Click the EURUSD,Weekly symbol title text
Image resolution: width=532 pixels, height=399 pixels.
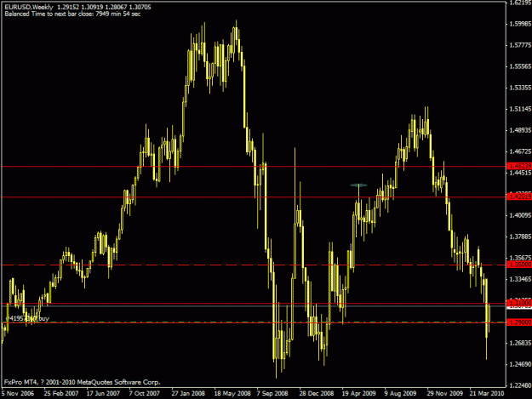coord(29,7)
